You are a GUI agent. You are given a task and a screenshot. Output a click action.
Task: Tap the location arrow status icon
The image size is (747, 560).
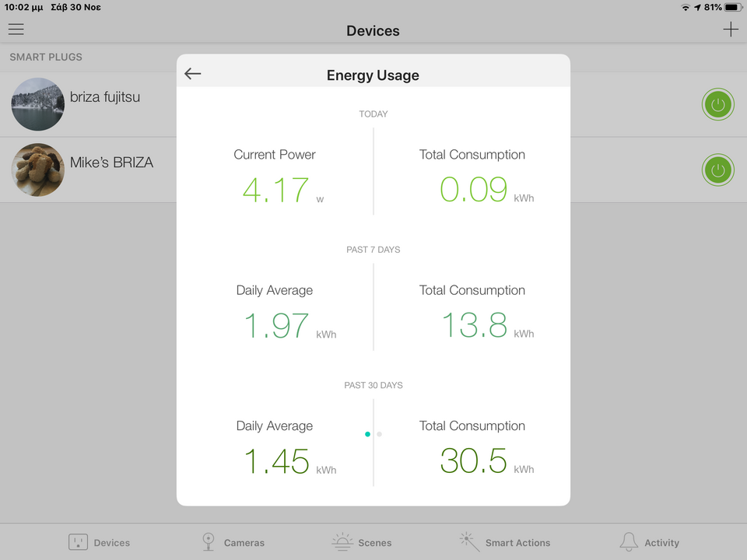(x=697, y=7)
